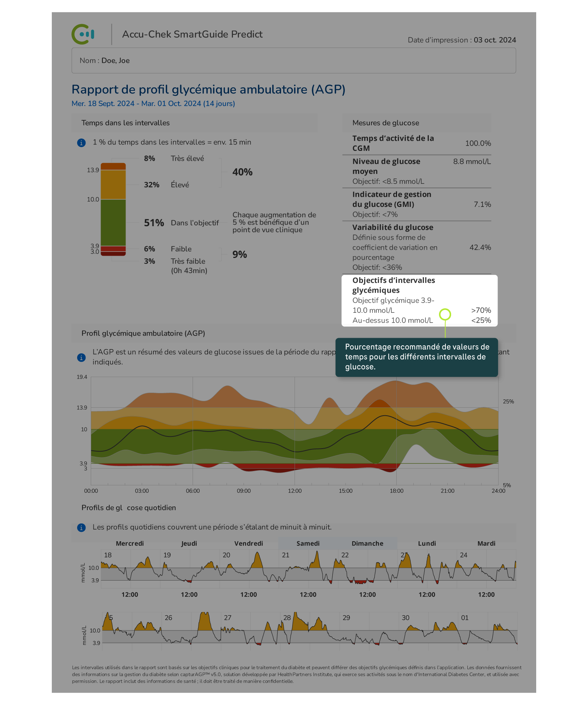The width and height of the screenshot is (588, 705).
Task: Click 'Chaque augmentation de 5 %' note
Action: [274, 223]
